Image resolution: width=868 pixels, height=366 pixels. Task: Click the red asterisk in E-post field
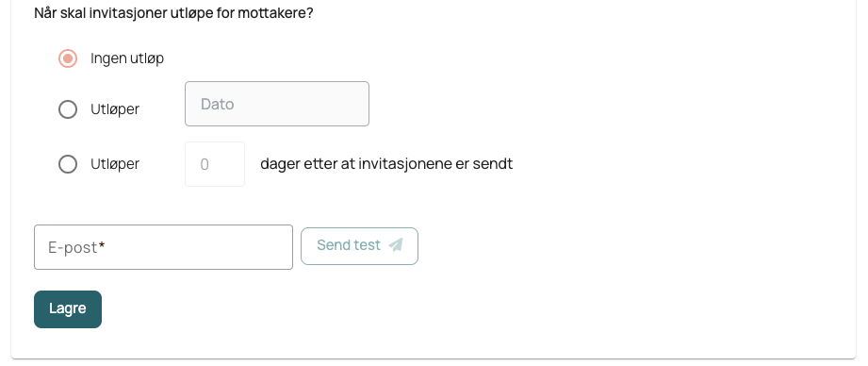[102, 246]
